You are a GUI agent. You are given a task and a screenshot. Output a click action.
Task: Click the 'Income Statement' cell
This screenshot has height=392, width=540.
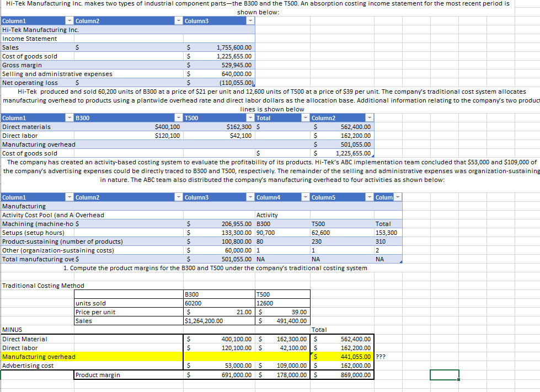click(37, 39)
